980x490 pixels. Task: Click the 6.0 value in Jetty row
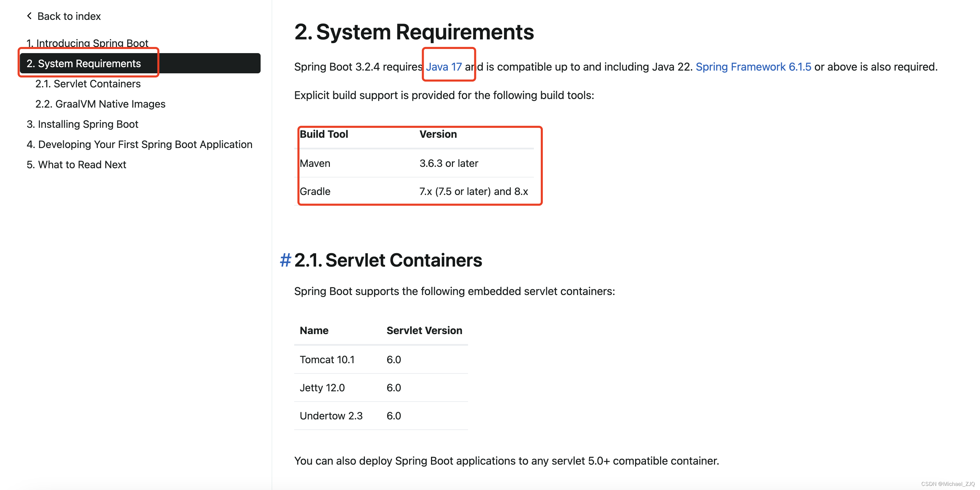[394, 388]
